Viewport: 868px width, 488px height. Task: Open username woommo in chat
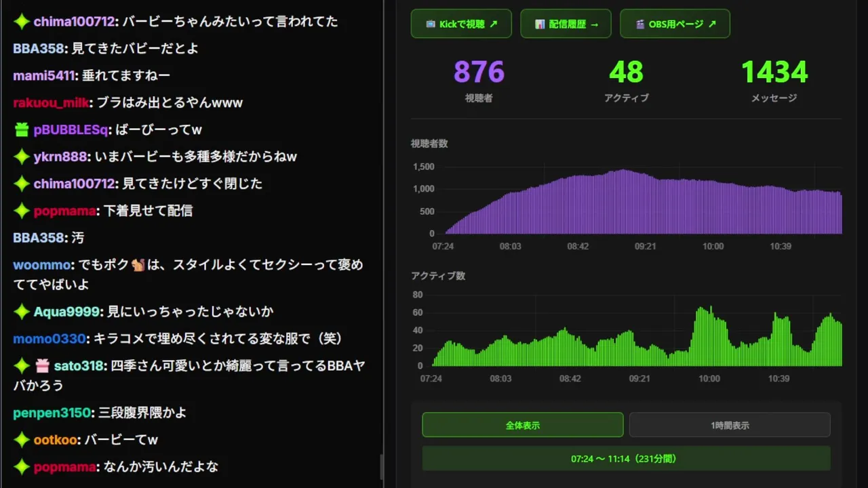tap(41, 265)
